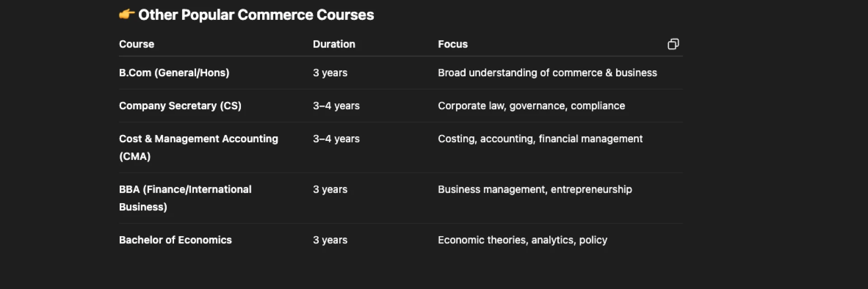Select the Course column header
Image resolution: width=868 pixels, height=289 pixels.
(x=137, y=44)
